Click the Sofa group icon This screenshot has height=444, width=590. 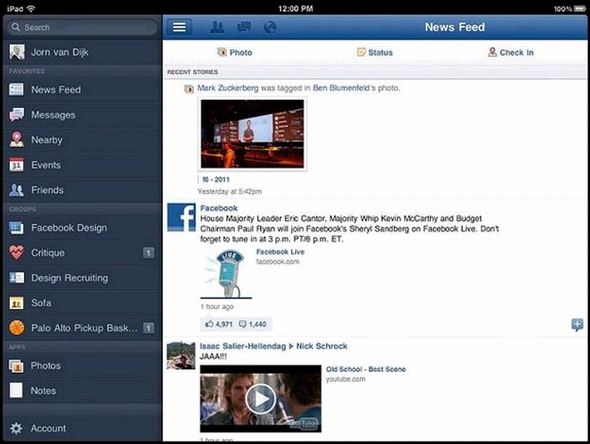click(x=17, y=303)
